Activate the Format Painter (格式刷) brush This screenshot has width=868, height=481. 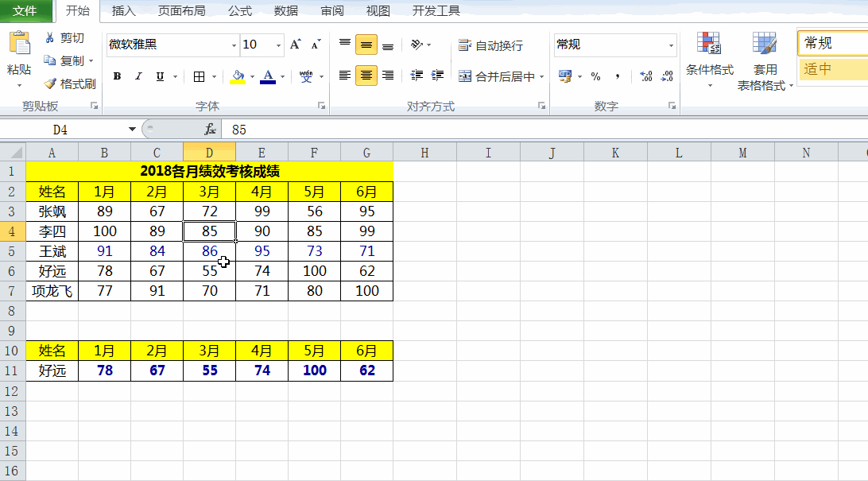pyautogui.click(x=50, y=83)
